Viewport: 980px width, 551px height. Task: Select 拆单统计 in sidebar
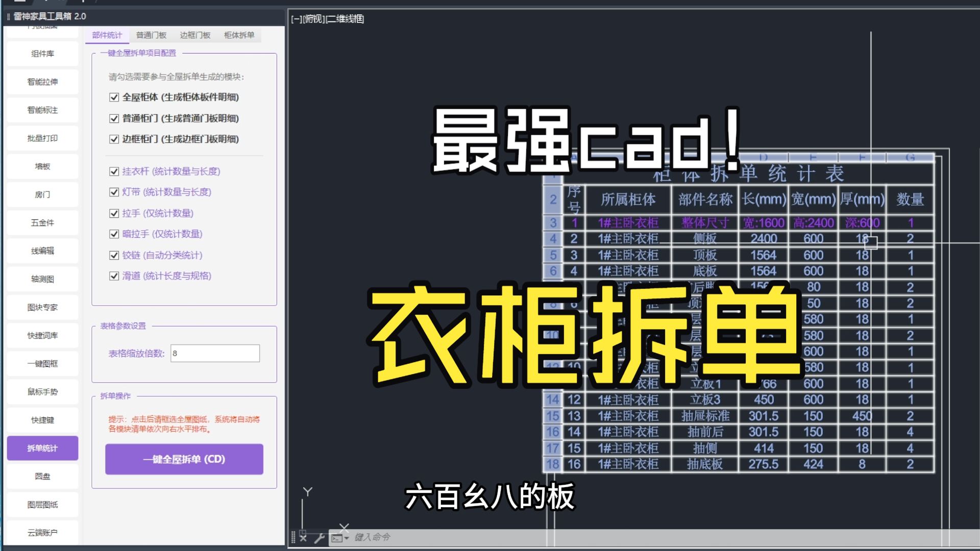click(x=43, y=448)
